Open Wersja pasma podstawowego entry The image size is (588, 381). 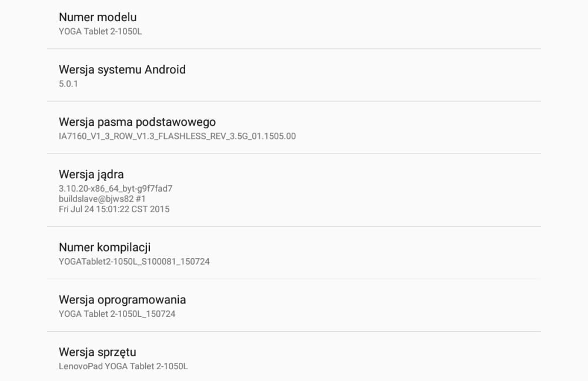(x=294, y=128)
